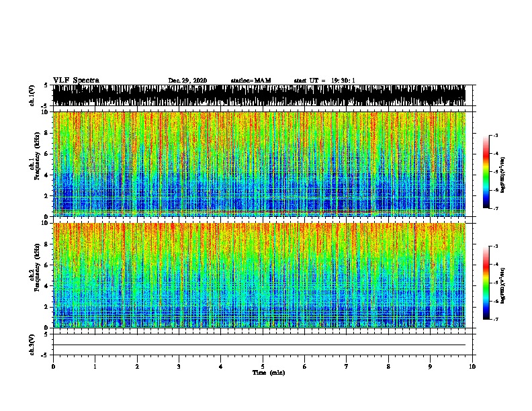Click time axis tick label 5
Screen dimensions: 532x411
(x=263, y=367)
